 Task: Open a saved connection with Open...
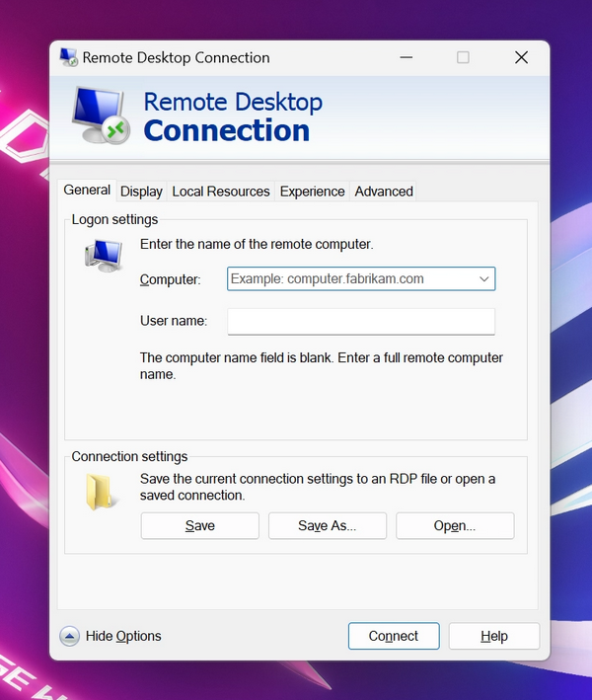coord(455,526)
